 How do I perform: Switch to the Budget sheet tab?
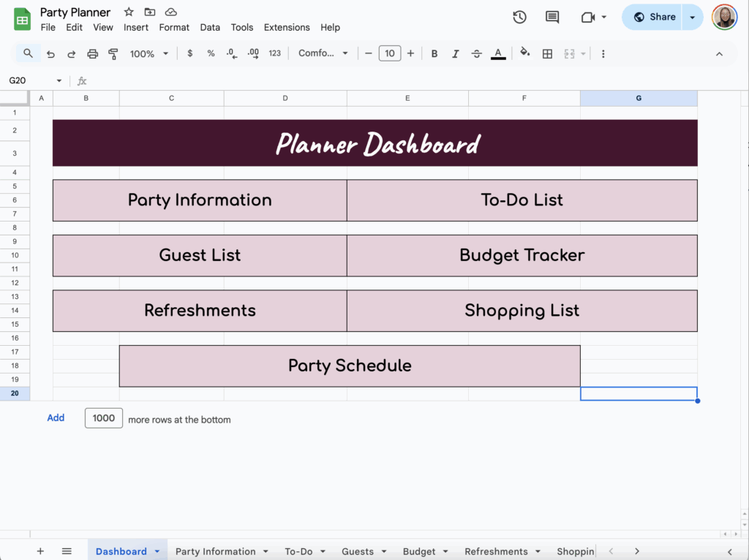[418, 551]
